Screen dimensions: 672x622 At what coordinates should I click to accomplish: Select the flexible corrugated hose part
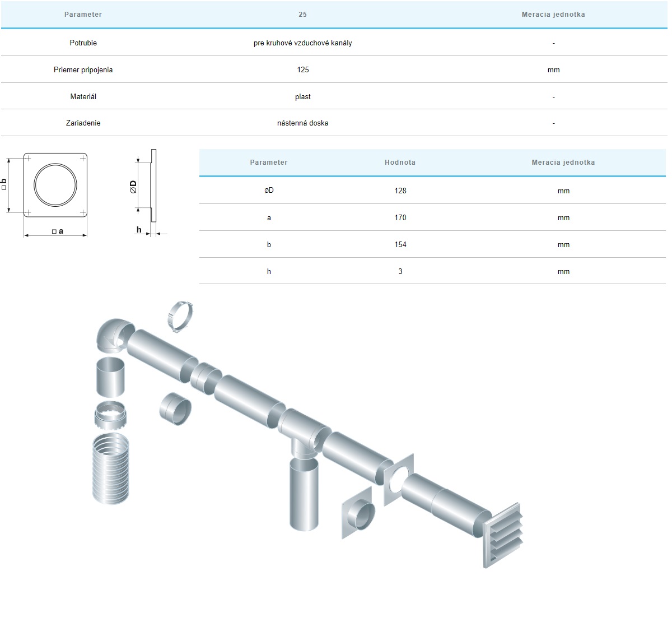pos(110,468)
